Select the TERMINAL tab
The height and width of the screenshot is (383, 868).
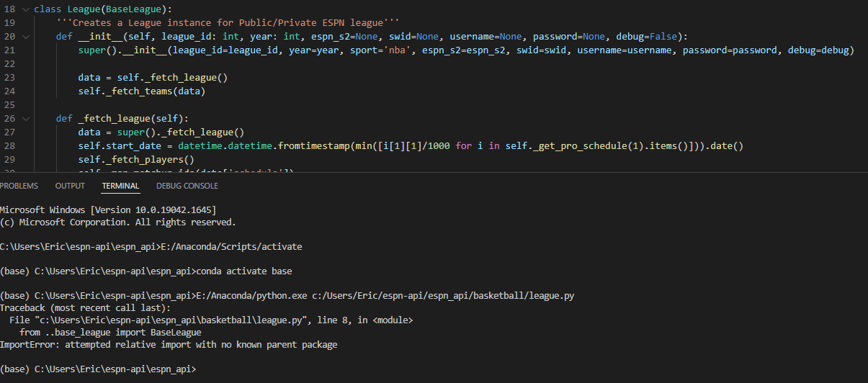[x=120, y=186]
